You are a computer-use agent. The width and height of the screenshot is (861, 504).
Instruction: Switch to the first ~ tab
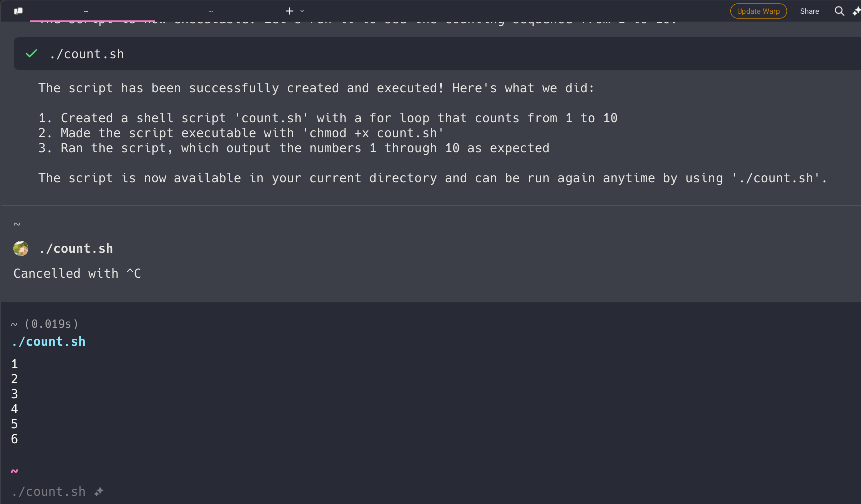[x=86, y=11]
